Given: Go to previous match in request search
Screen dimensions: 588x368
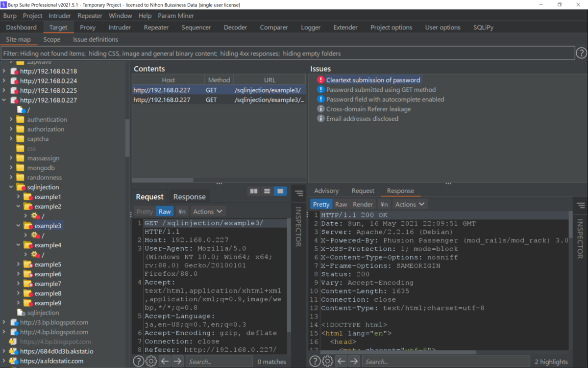Looking at the screenshot, I should (165, 362).
